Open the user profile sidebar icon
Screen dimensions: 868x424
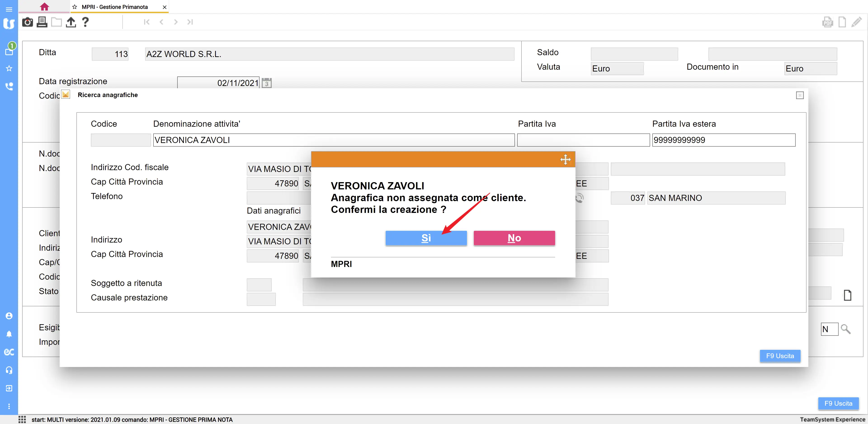point(9,316)
